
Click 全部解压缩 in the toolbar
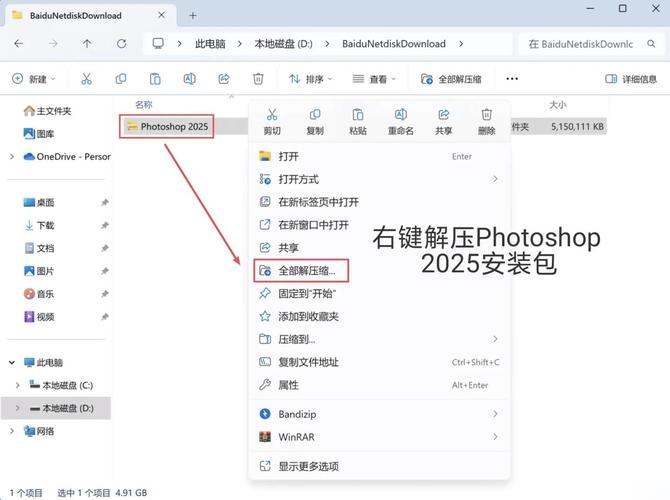coord(451,79)
